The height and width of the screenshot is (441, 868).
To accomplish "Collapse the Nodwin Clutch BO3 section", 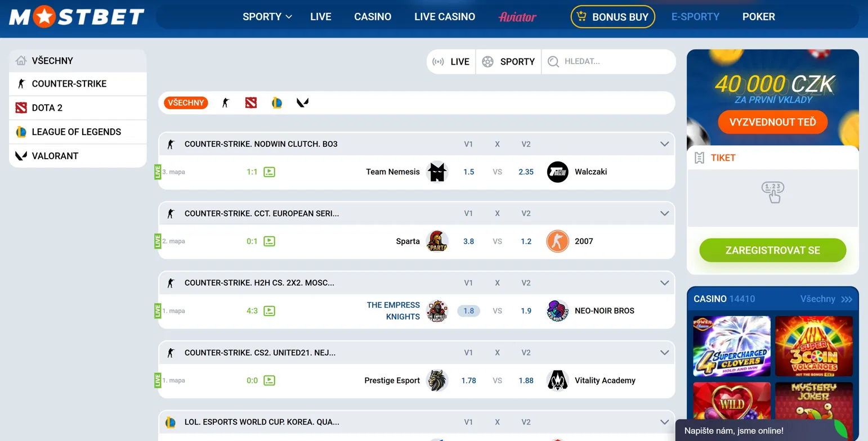I will coord(664,144).
